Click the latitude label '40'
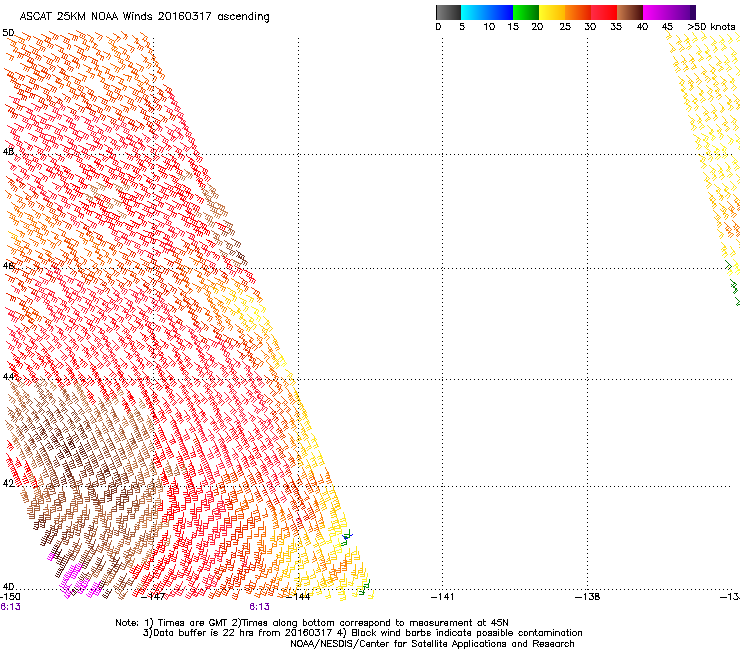Image resolution: width=740 pixels, height=650 pixels. coord(8,587)
